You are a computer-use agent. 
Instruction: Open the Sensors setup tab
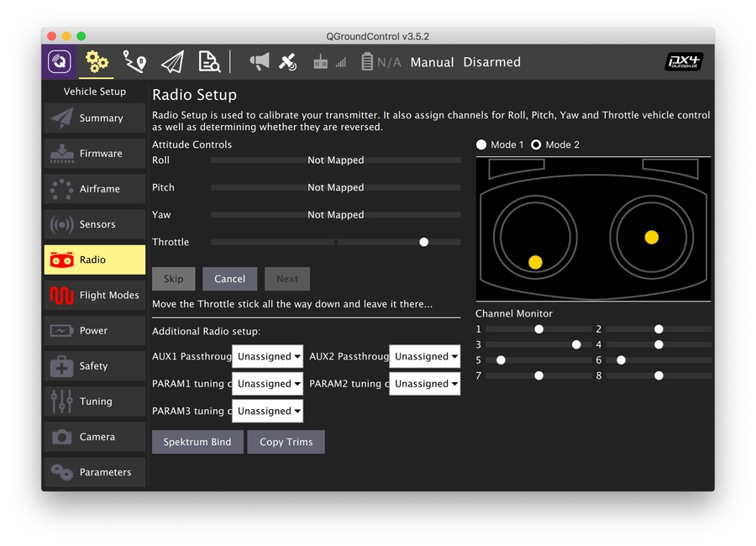coord(94,224)
